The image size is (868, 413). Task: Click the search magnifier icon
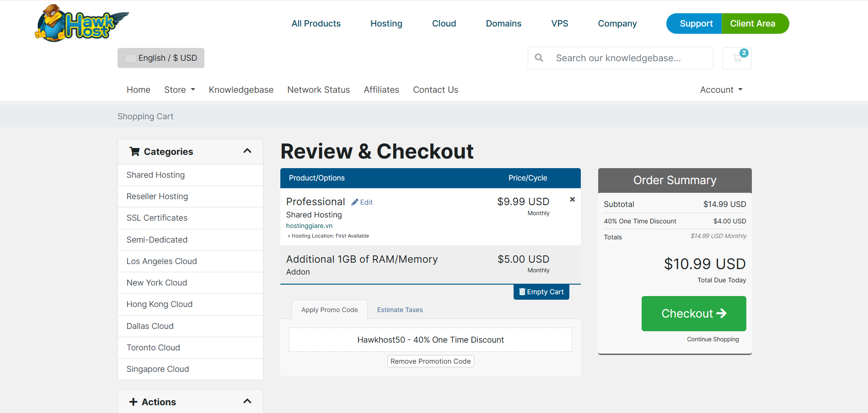pyautogui.click(x=539, y=58)
